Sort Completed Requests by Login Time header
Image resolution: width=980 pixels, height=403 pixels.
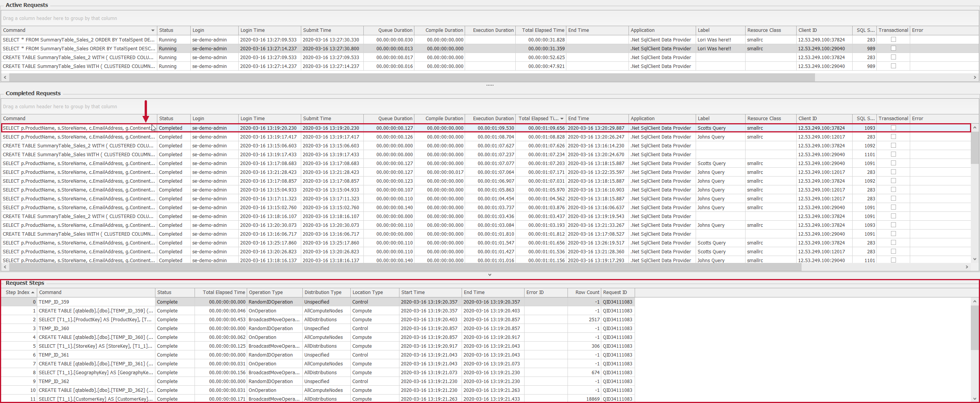click(252, 119)
